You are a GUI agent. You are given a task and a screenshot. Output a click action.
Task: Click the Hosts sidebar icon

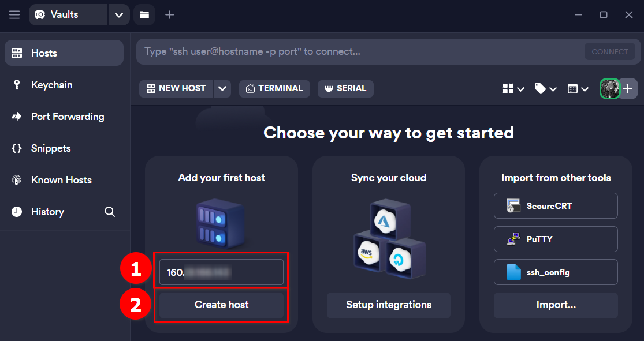(17, 53)
